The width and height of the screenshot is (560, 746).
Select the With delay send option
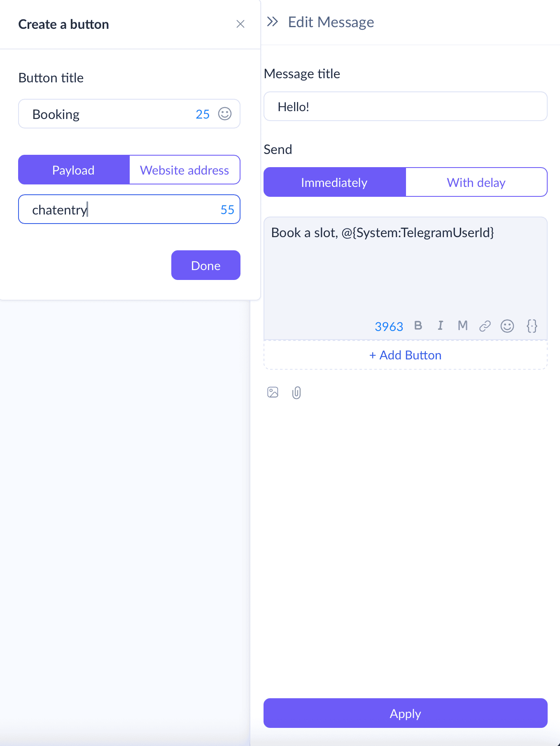click(476, 182)
